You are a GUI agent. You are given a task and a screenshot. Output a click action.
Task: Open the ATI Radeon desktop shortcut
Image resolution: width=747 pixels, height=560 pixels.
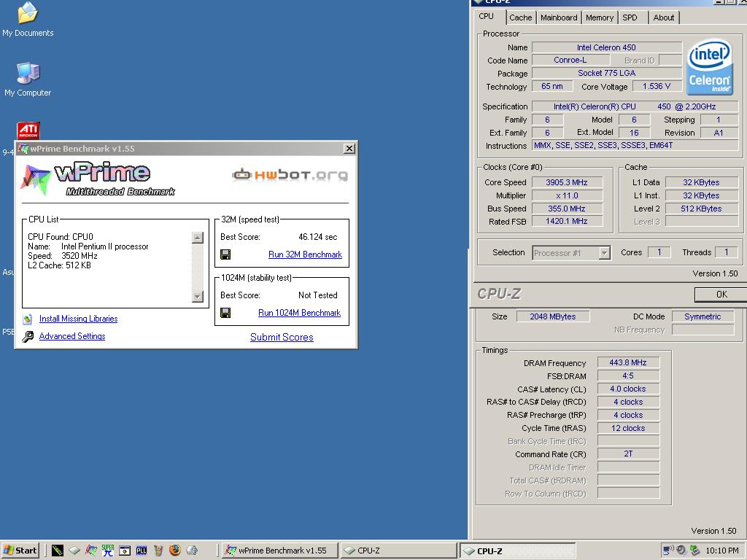tap(28, 130)
